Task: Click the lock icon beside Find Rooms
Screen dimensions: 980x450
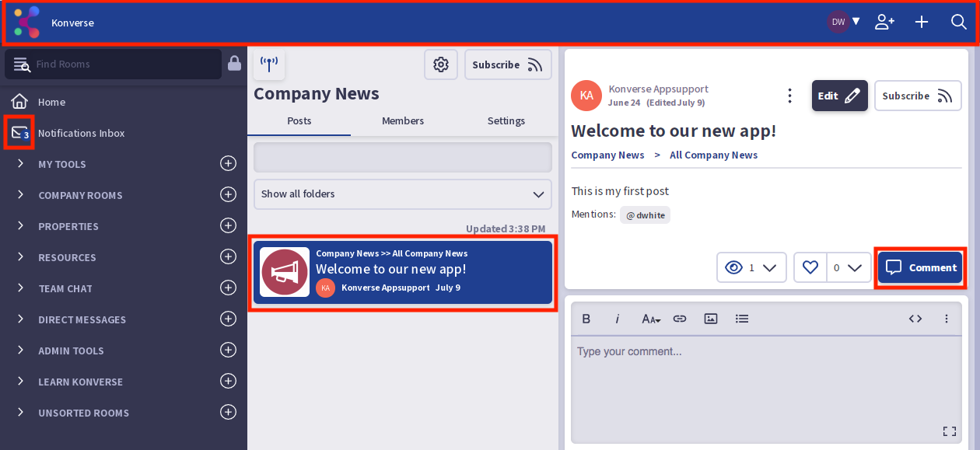Action: pyautogui.click(x=234, y=64)
